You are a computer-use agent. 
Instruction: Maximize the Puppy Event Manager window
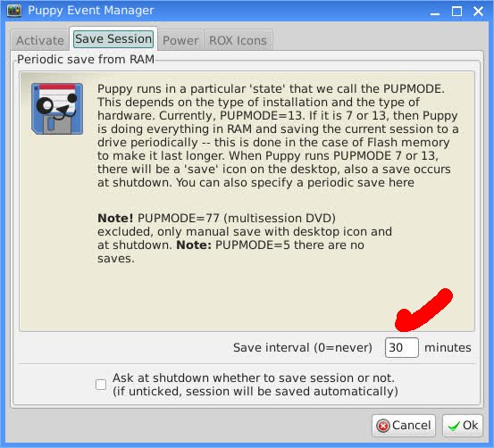click(x=456, y=12)
